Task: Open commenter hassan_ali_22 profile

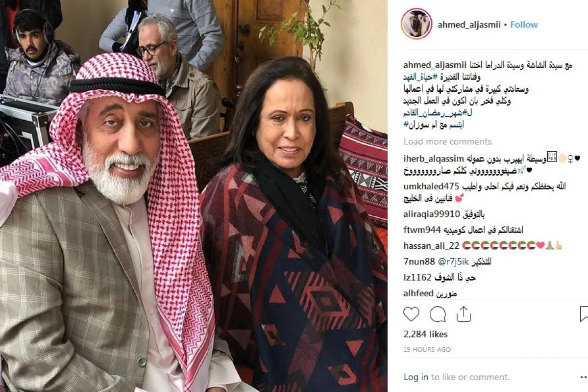Action: point(431,246)
